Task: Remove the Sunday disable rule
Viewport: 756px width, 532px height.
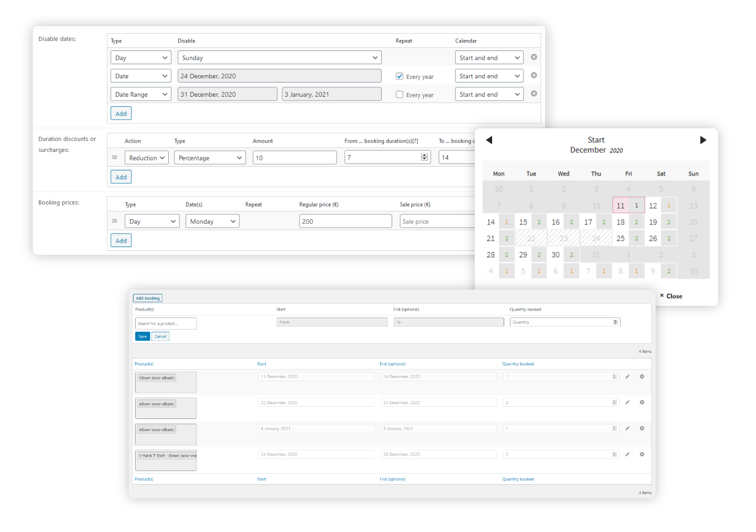Action: (534, 57)
